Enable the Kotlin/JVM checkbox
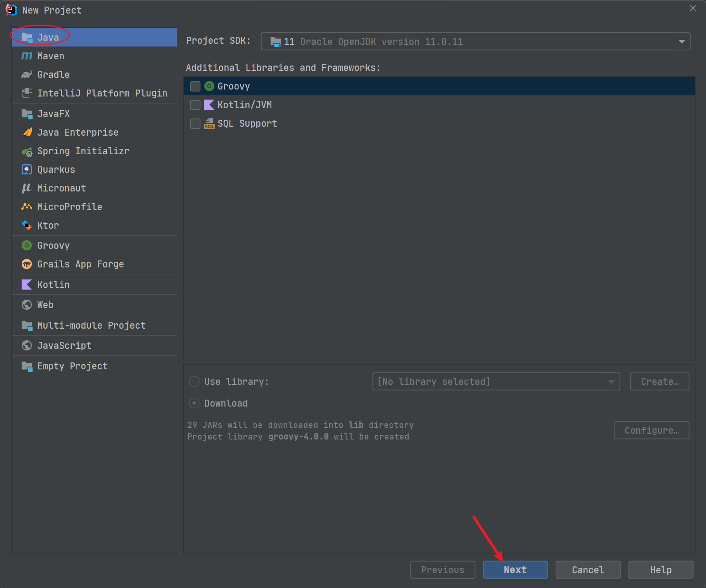 (x=195, y=105)
